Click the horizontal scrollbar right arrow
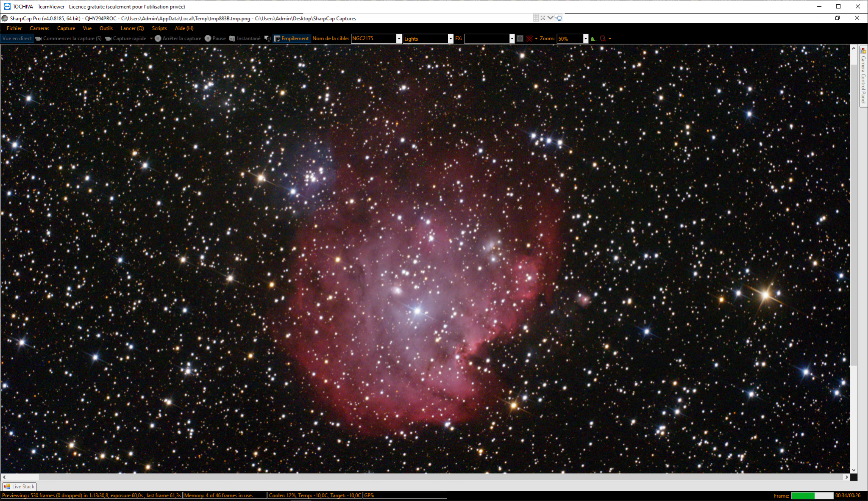 tap(847, 477)
